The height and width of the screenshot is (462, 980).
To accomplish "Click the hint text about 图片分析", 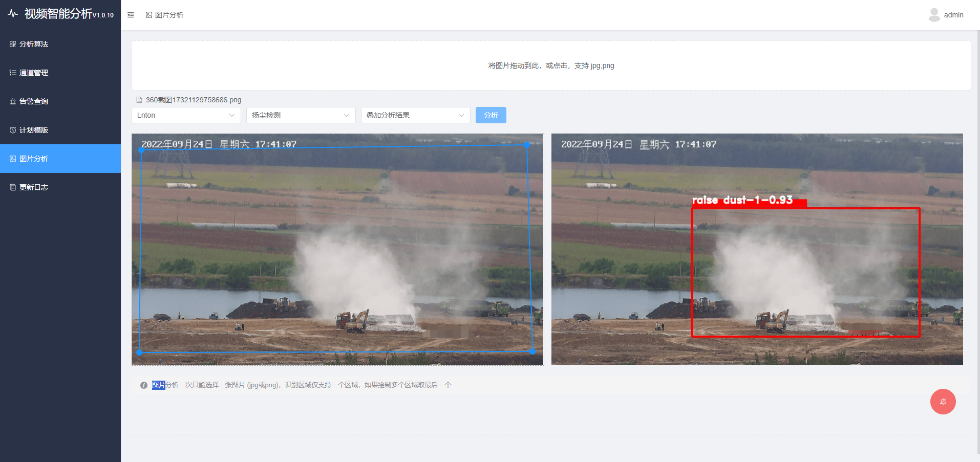I will [x=302, y=385].
